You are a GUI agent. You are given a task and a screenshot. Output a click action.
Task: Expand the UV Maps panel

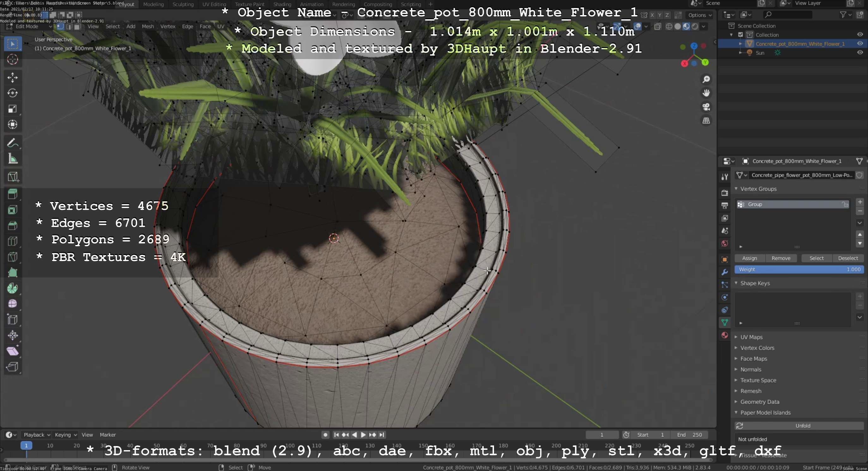tap(736, 337)
